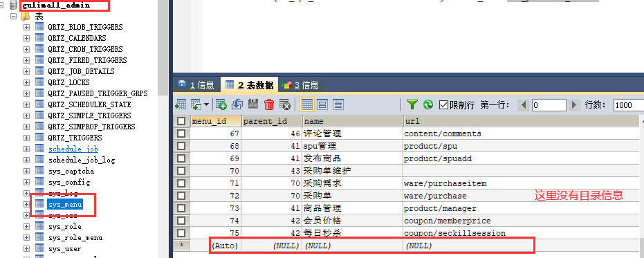Click the schedule_job_log table icon
Viewport: 644px width, 258px height.
tap(39, 160)
